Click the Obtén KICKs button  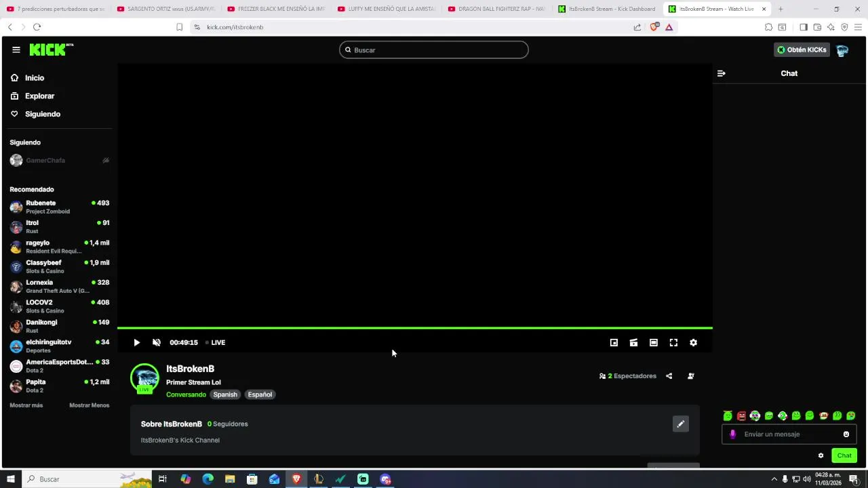802,49
